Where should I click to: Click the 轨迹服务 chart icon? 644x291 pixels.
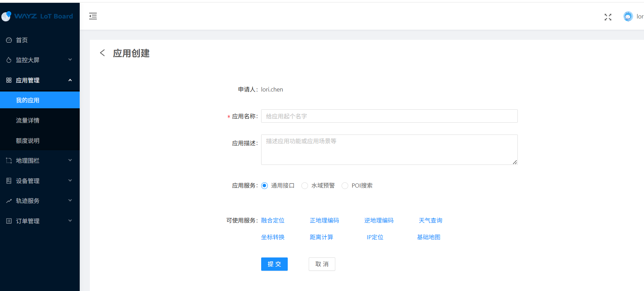9,201
